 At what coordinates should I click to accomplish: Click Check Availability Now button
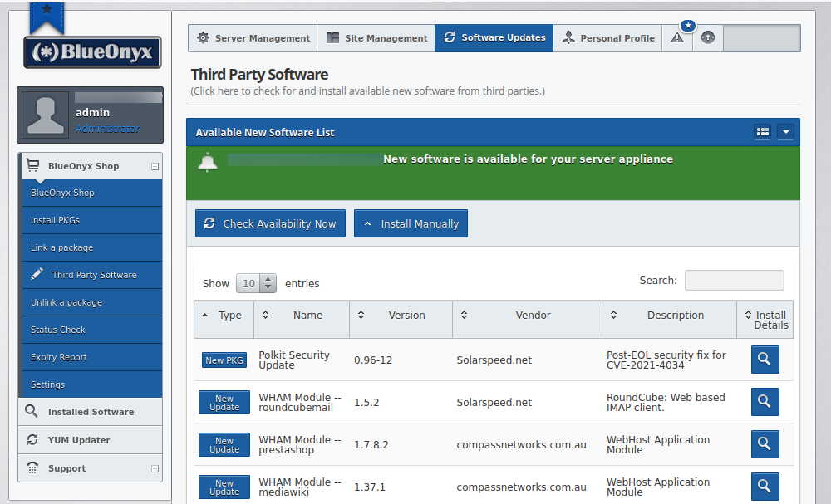pos(270,223)
